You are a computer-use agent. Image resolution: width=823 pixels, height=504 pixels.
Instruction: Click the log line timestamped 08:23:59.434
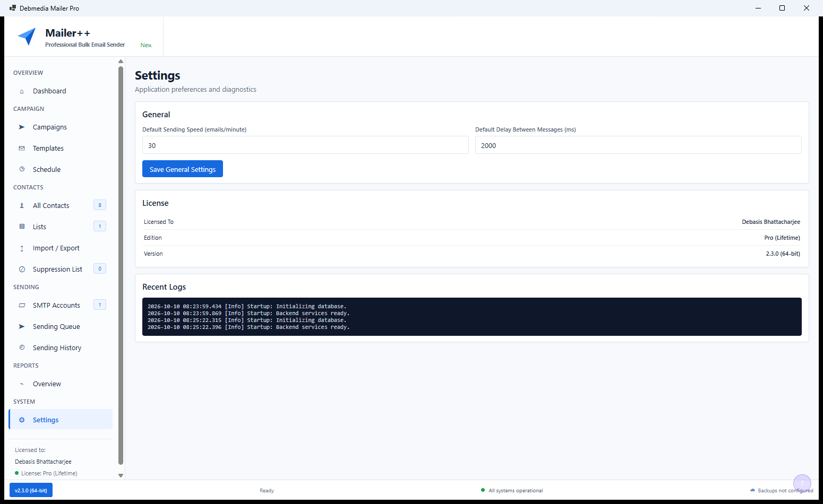coord(247,307)
